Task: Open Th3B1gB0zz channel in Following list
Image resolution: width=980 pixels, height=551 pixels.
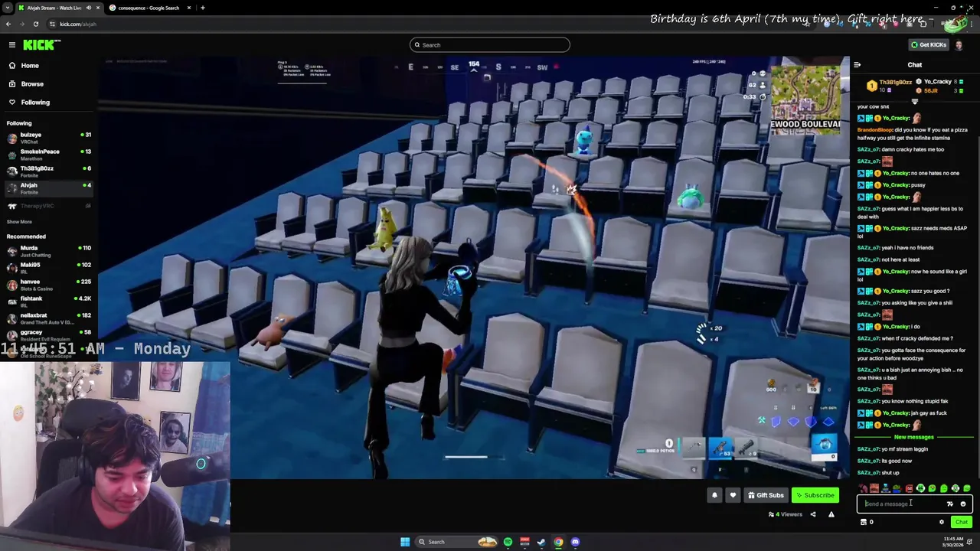Action: point(48,172)
